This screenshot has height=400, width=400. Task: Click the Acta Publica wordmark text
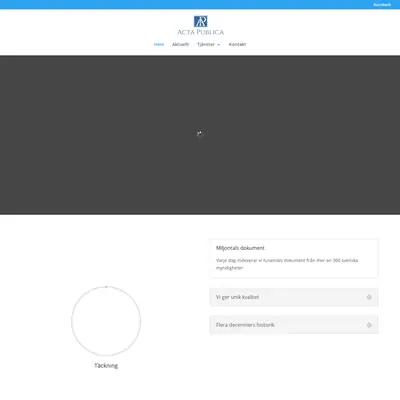pyautogui.click(x=201, y=32)
